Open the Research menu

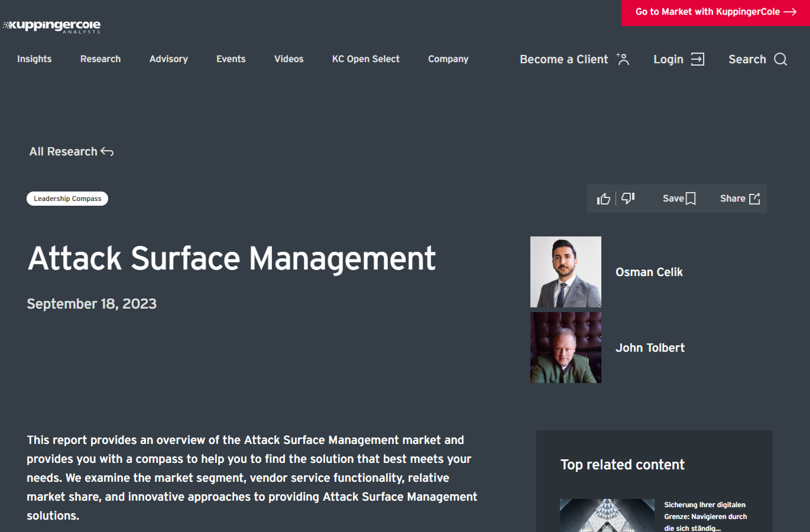tap(101, 59)
